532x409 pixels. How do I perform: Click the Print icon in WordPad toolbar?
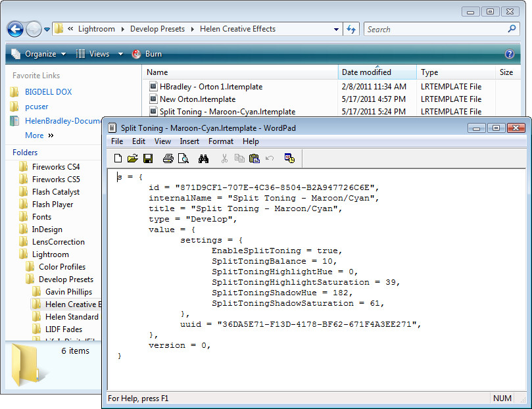pyautogui.click(x=168, y=158)
